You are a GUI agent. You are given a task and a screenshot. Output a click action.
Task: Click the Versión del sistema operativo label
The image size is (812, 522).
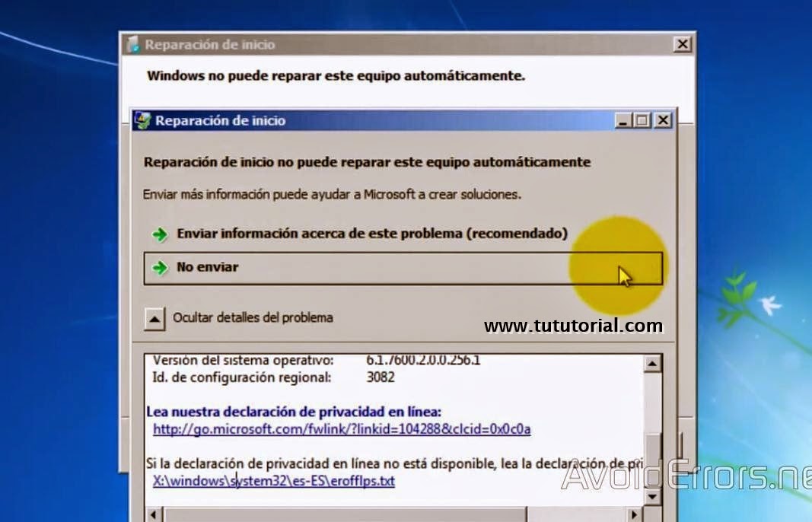coord(244,360)
